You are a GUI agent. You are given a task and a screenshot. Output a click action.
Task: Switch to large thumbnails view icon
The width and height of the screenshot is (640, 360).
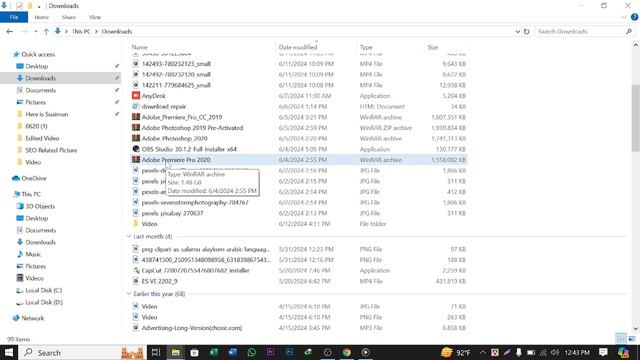(x=632, y=338)
